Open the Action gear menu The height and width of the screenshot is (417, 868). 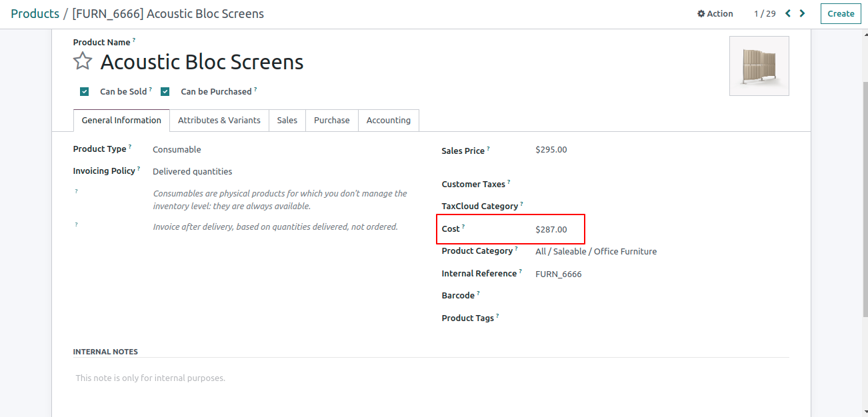[715, 13]
